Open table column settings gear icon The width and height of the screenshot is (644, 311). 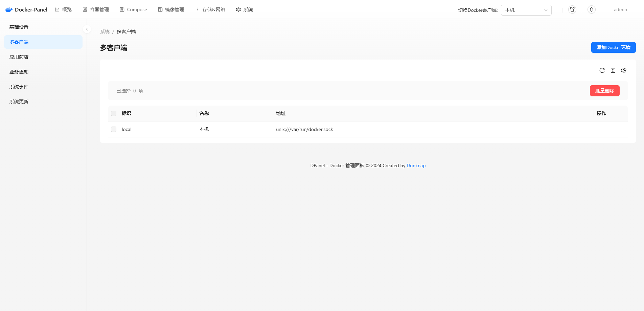click(624, 70)
